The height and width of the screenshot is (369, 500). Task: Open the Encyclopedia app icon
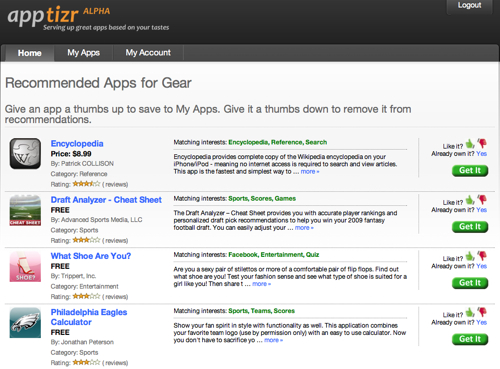(x=25, y=154)
